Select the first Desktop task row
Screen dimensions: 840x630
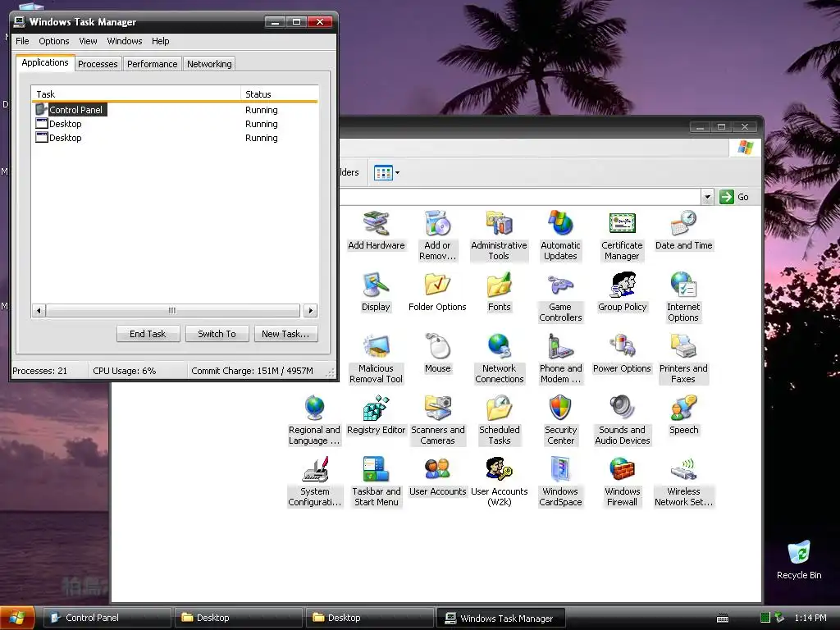tap(175, 124)
